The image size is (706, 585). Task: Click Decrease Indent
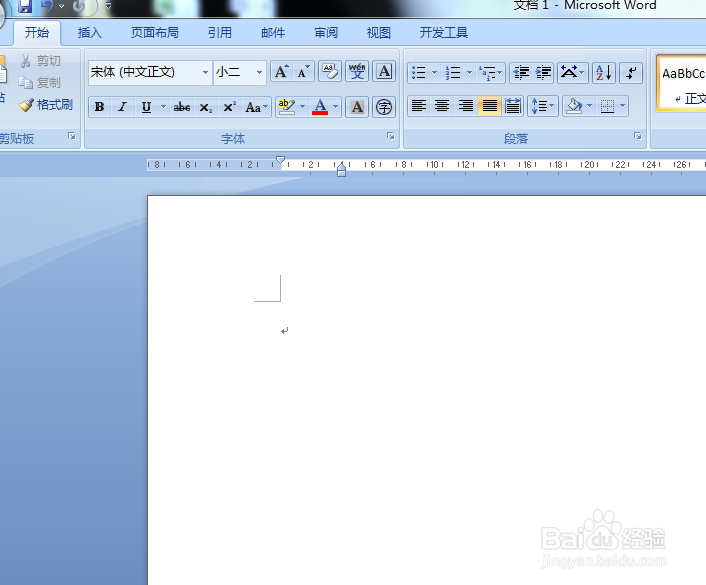click(x=521, y=73)
